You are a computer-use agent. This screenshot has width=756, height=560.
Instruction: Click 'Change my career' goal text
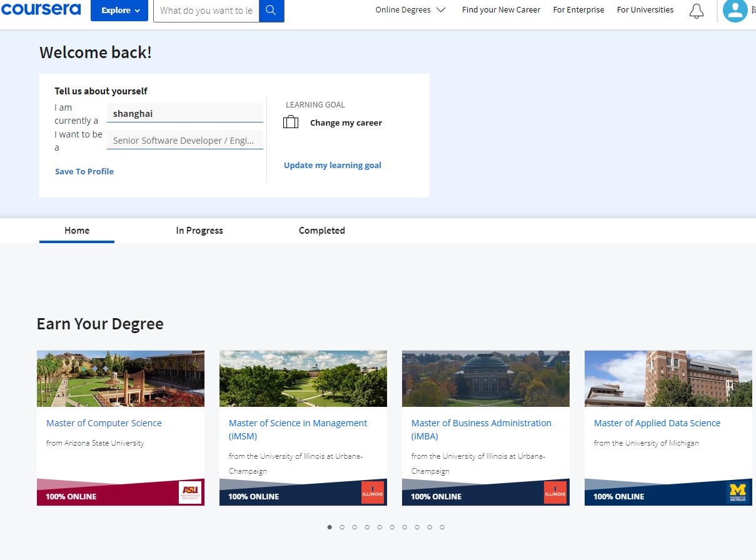point(346,122)
